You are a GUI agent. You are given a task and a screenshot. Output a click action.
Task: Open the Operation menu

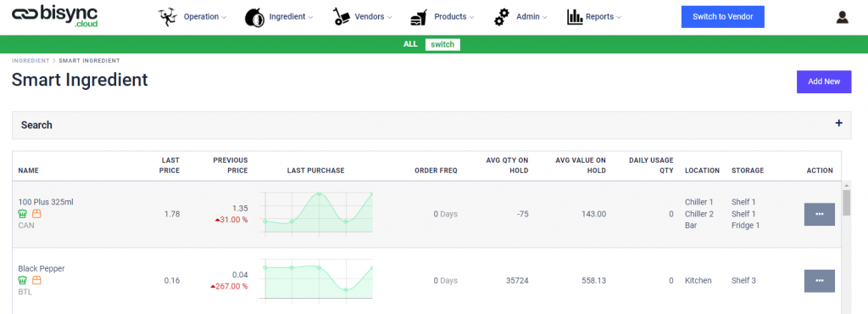tap(205, 17)
